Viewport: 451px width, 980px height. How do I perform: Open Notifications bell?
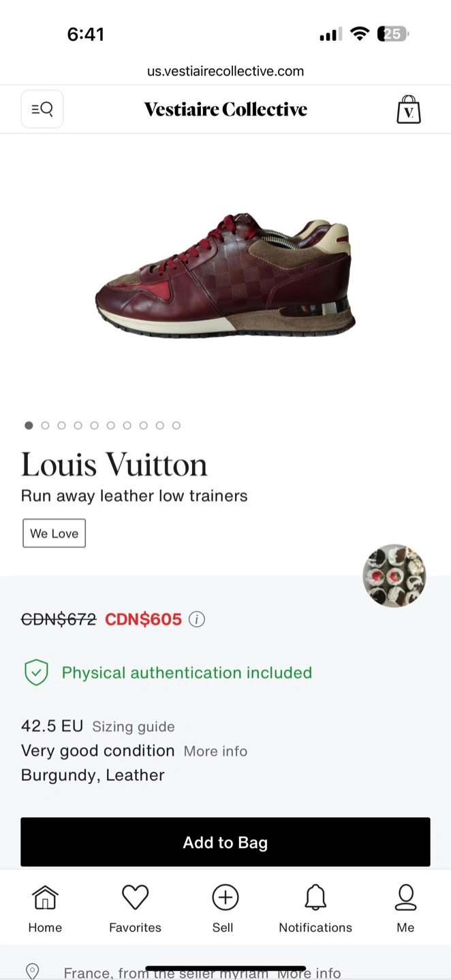pos(315,908)
